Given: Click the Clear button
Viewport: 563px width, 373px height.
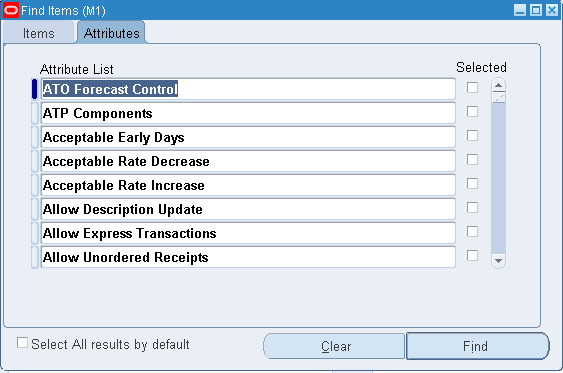Looking at the screenshot, I should [335, 346].
